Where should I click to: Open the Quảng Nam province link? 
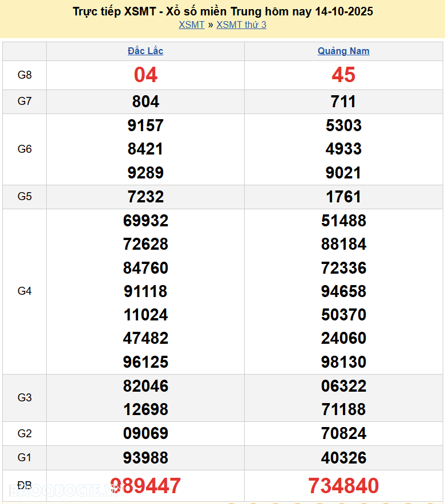tap(343, 51)
